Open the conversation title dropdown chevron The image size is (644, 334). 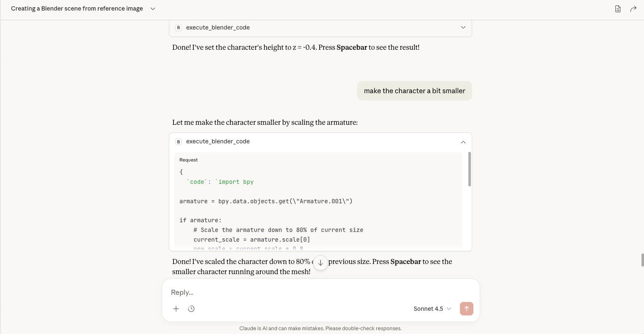(x=153, y=9)
